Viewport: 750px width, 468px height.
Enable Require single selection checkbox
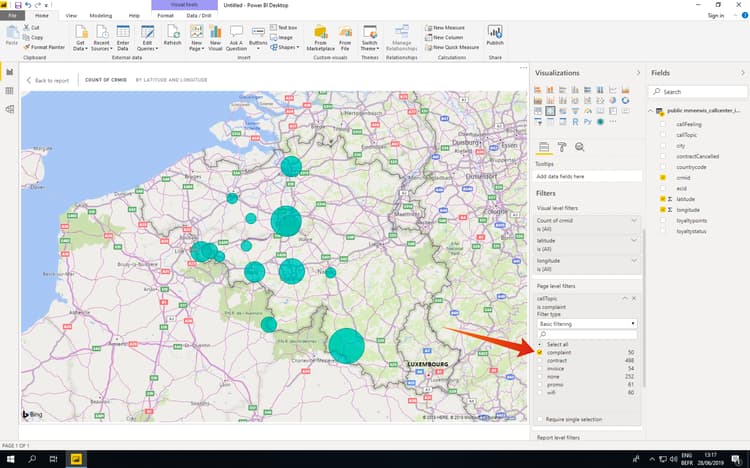tap(540, 419)
